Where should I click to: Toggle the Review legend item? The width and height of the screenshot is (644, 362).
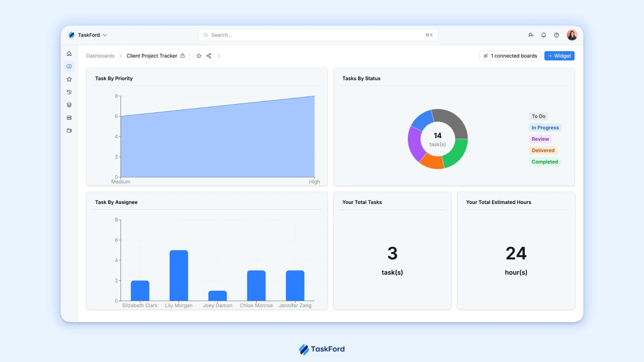(x=540, y=139)
